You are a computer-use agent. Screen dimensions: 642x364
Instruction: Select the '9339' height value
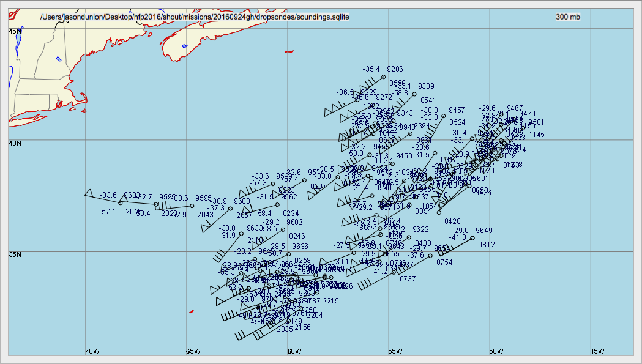coord(426,86)
